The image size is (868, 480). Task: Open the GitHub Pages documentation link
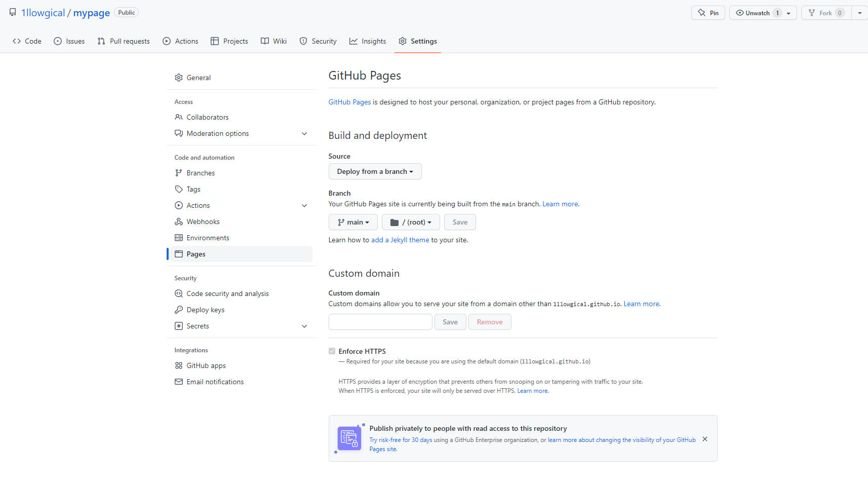[350, 102]
